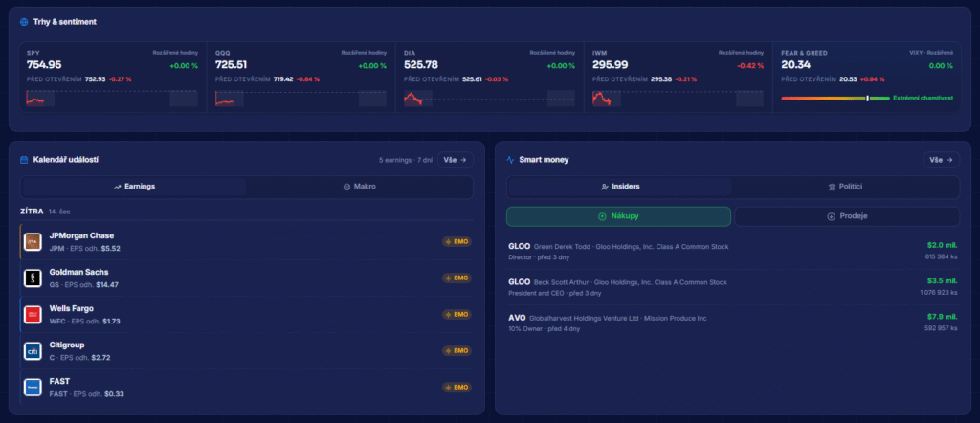Open the Goldman Sachs logo
980x423 pixels.
coord(33,278)
